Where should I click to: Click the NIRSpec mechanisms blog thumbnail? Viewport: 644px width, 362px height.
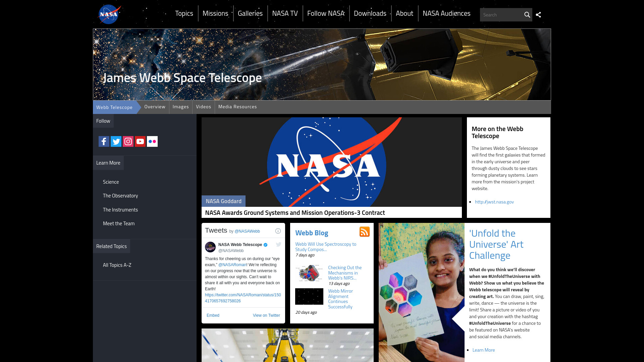click(x=309, y=273)
